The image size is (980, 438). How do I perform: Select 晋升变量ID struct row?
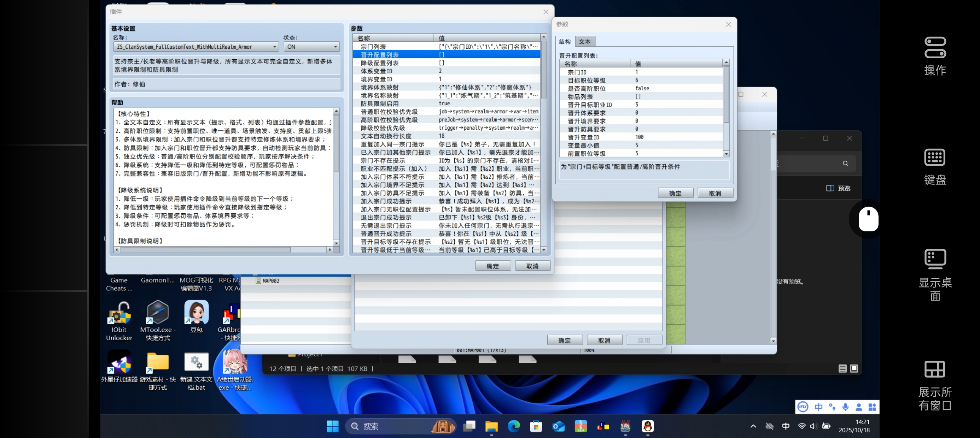(x=641, y=137)
